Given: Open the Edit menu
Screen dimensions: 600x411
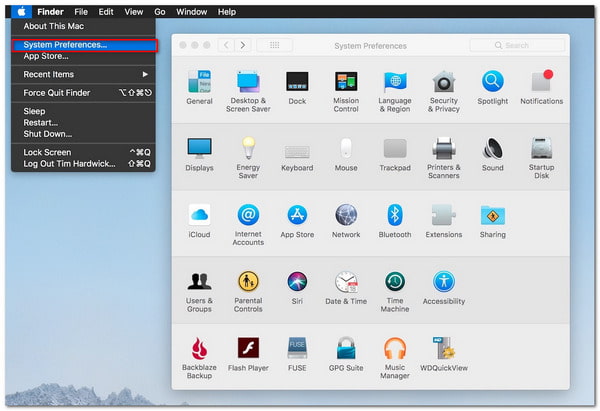Looking at the screenshot, I should pos(106,12).
